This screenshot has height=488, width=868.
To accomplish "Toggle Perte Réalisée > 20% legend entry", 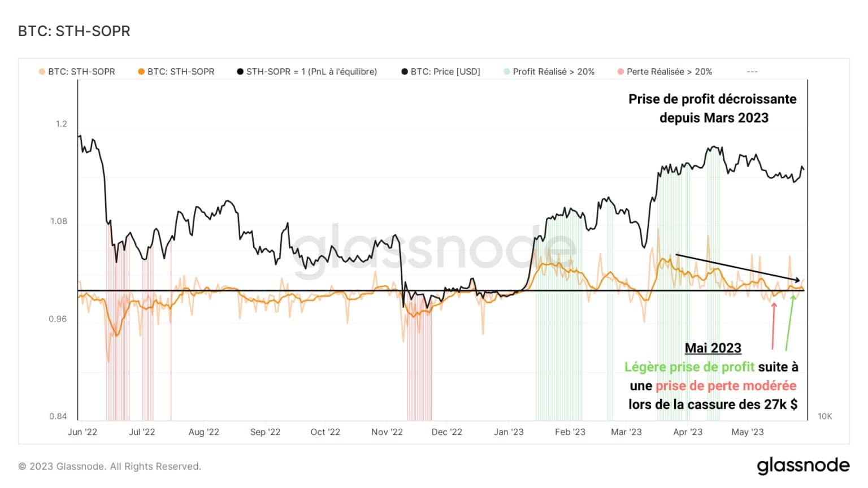I will pos(665,72).
